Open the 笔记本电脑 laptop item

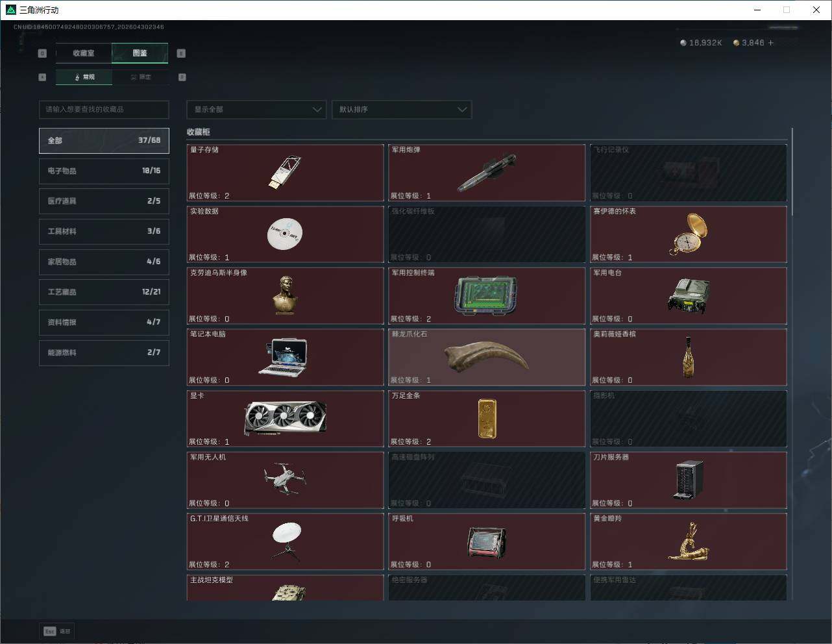(x=284, y=357)
